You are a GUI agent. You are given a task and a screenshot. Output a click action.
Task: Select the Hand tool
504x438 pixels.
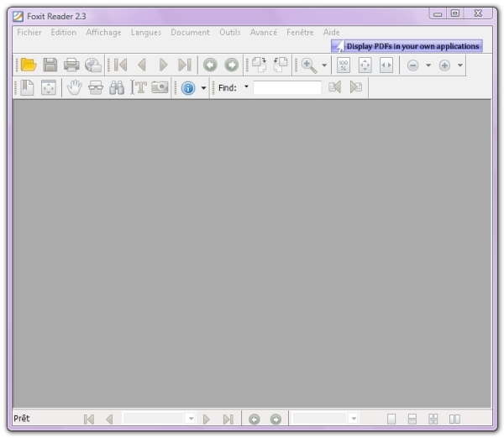[x=75, y=87]
